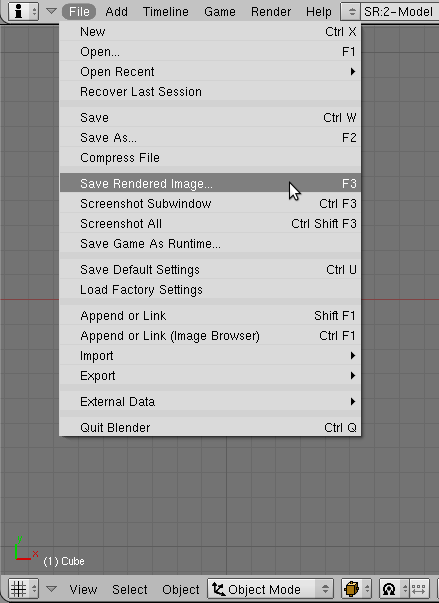This screenshot has width=439, height=603.
Task: Open the Object menu in 3D header
Action: pos(181,589)
